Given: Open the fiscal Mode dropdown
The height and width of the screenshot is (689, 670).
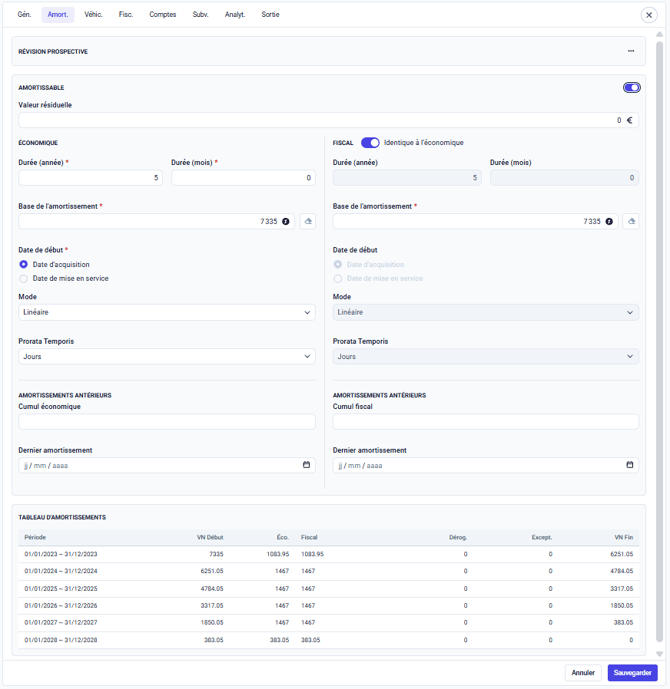Looking at the screenshot, I should (485, 312).
